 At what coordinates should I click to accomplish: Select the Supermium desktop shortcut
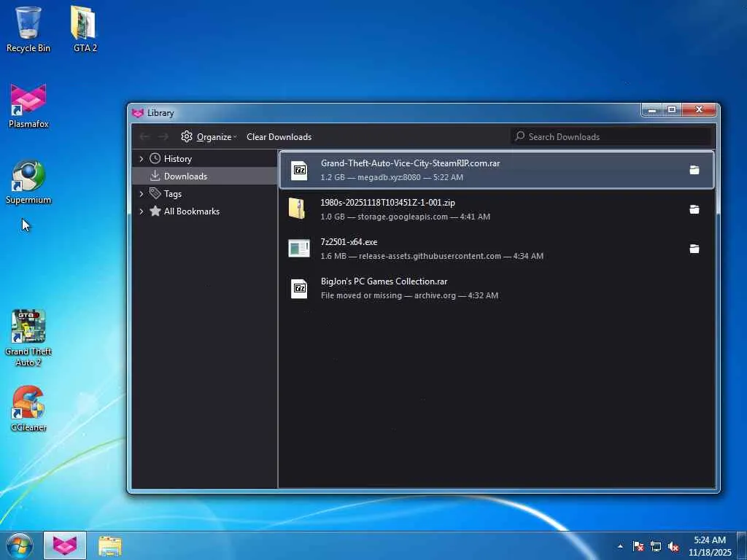pos(28,182)
